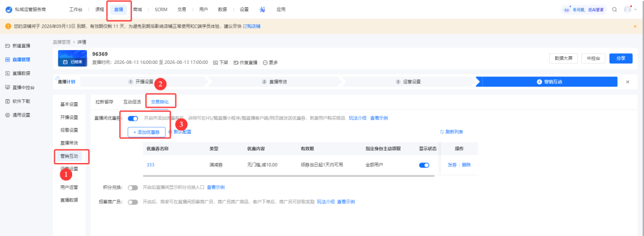
Task: Open the 数据 top menu
Action: tap(222, 10)
